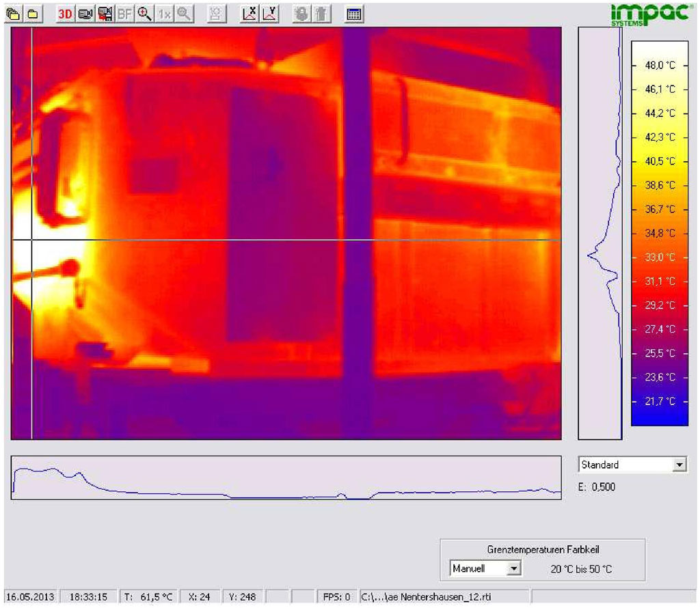Click the BF toolbar button
The width and height of the screenshot is (700, 608).
(x=125, y=14)
